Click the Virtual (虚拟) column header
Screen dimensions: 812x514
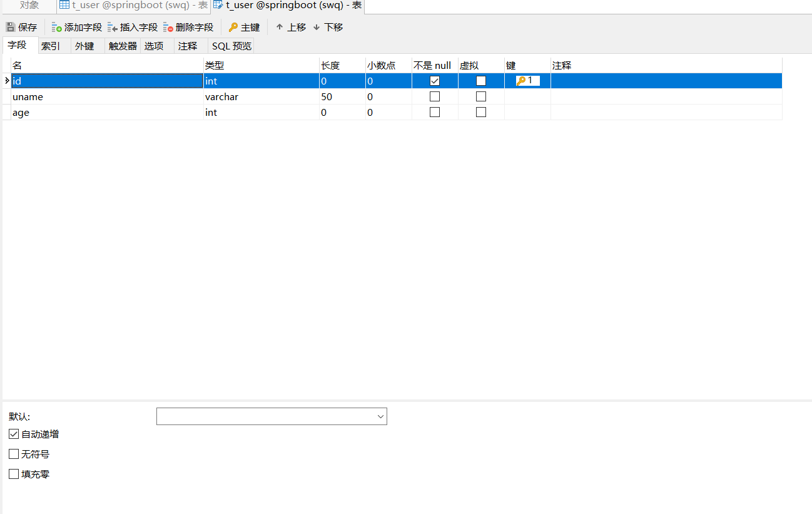click(x=481, y=65)
